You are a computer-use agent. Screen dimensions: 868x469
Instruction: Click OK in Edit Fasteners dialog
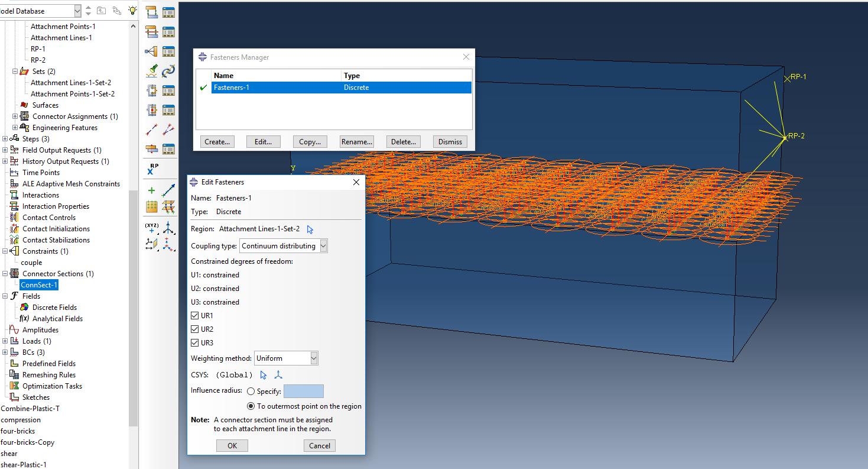[232, 446]
